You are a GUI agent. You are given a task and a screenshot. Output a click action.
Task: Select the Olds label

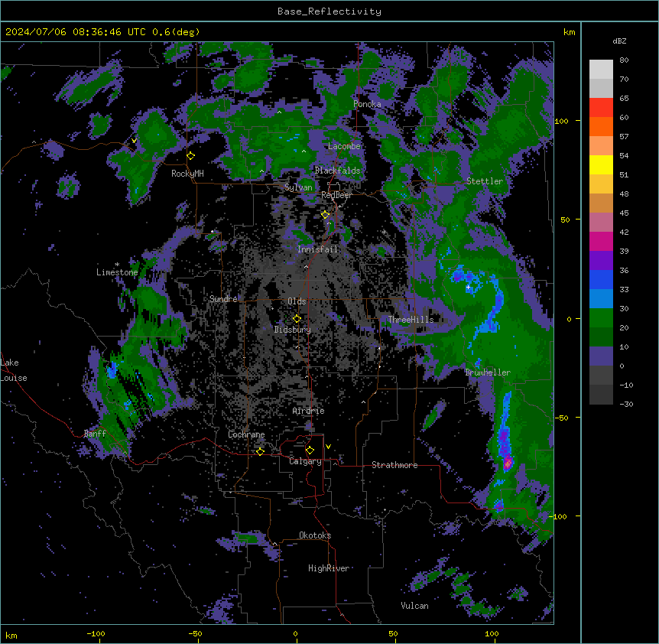coord(297,301)
